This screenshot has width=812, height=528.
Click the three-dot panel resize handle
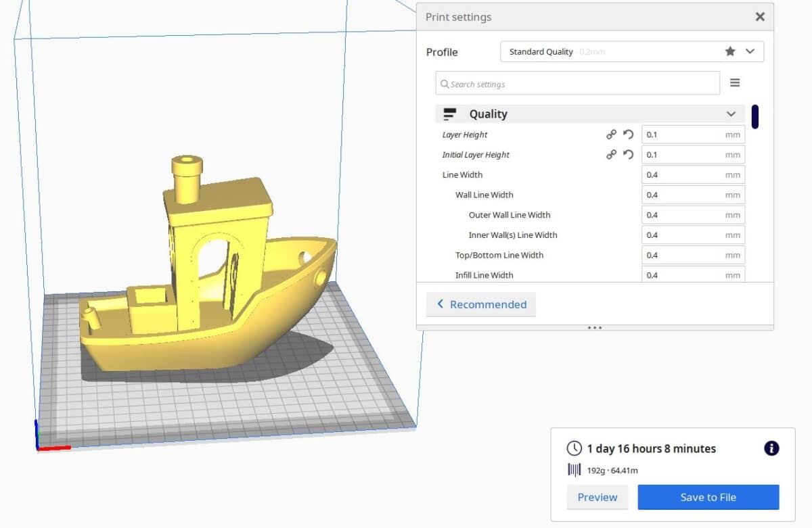click(594, 327)
